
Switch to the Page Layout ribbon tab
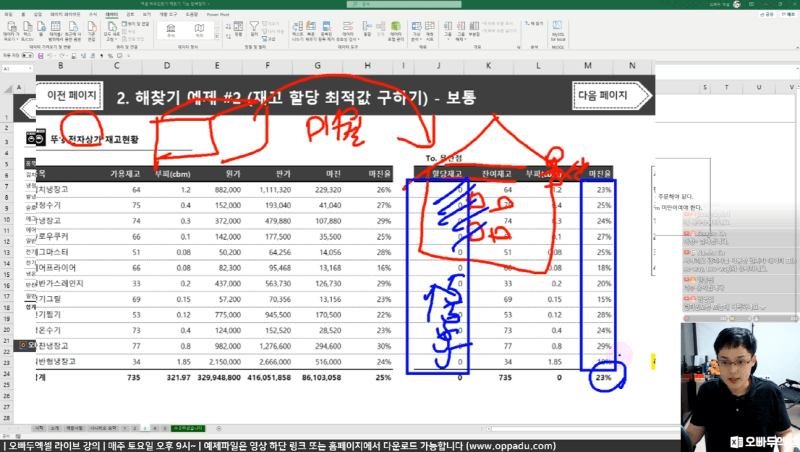coord(65,14)
